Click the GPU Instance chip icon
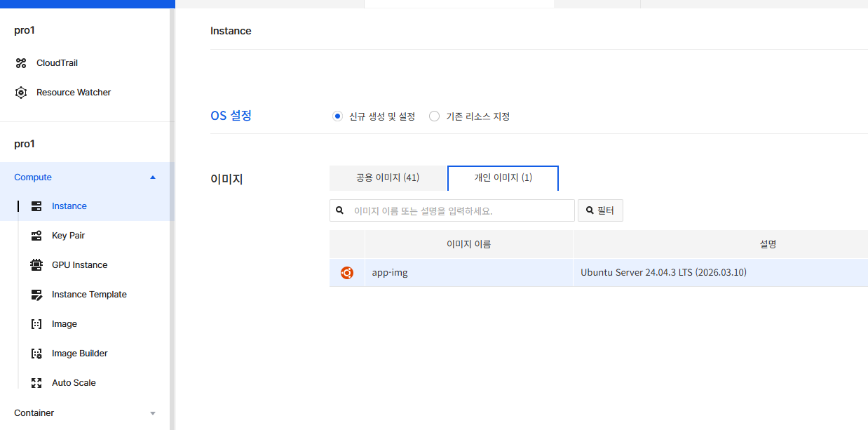868x430 pixels. (x=36, y=265)
